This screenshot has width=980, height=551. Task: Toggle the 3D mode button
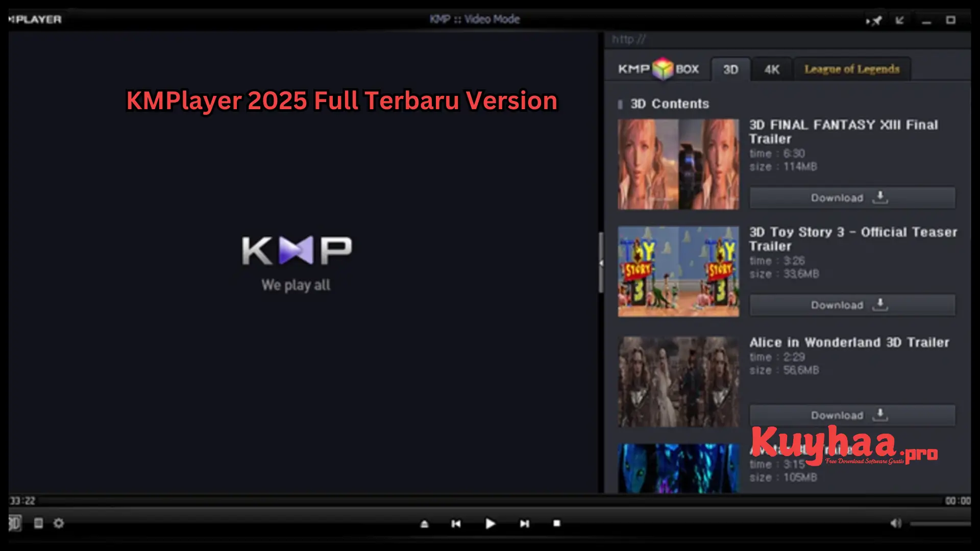pyautogui.click(x=14, y=523)
